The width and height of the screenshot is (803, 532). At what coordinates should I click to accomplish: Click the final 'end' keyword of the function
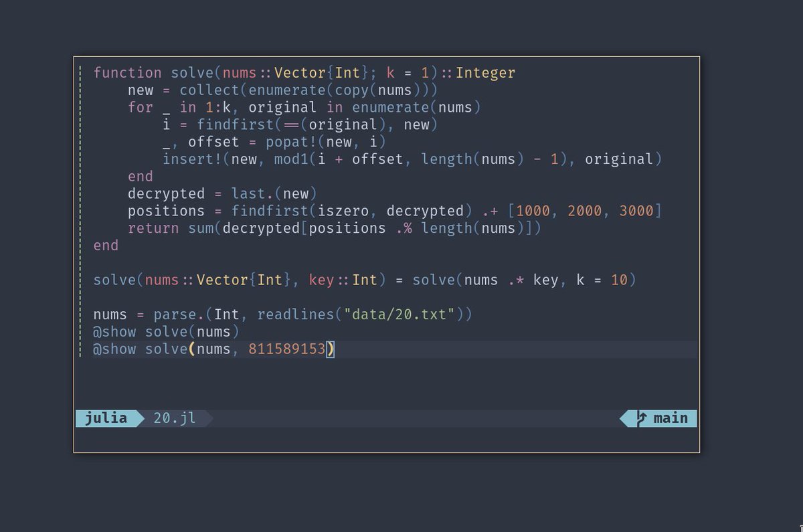105,245
